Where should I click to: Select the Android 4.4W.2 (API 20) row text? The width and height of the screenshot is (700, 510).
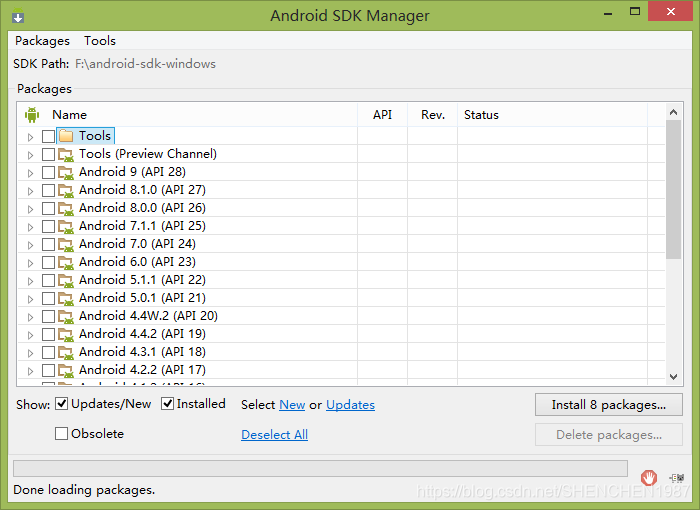click(x=148, y=316)
